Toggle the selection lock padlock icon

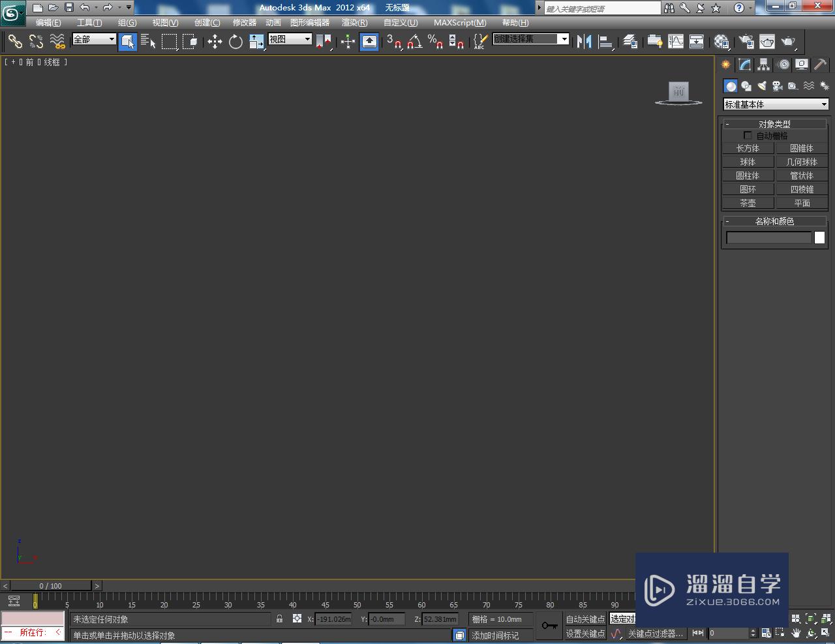tap(279, 619)
